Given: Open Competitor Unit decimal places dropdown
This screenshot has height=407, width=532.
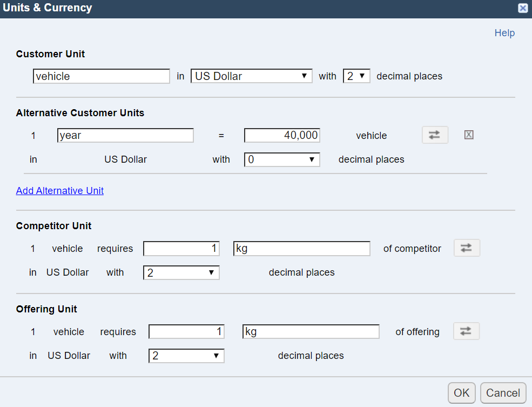Looking at the screenshot, I should pos(181,272).
